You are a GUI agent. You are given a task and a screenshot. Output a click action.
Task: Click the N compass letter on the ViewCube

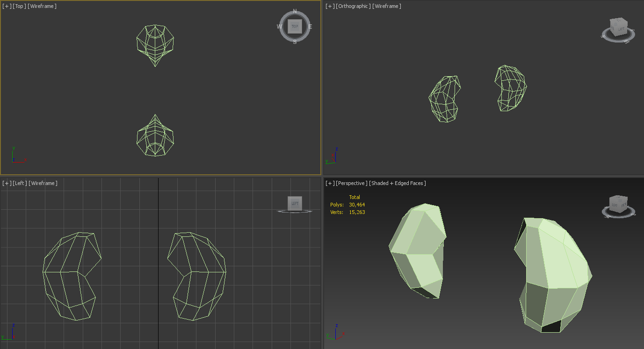click(294, 10)
